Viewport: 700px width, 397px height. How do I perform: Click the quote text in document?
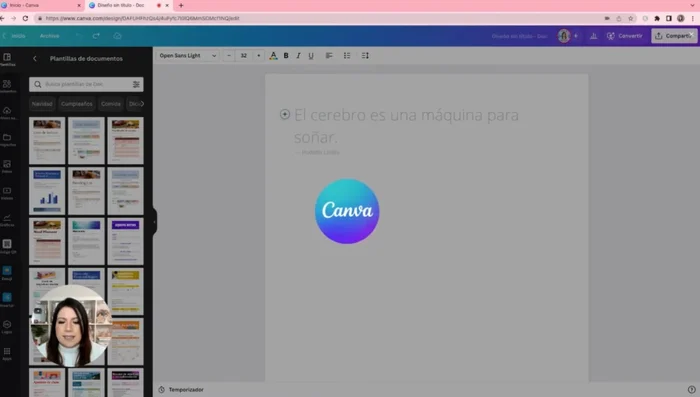(406, 126)
